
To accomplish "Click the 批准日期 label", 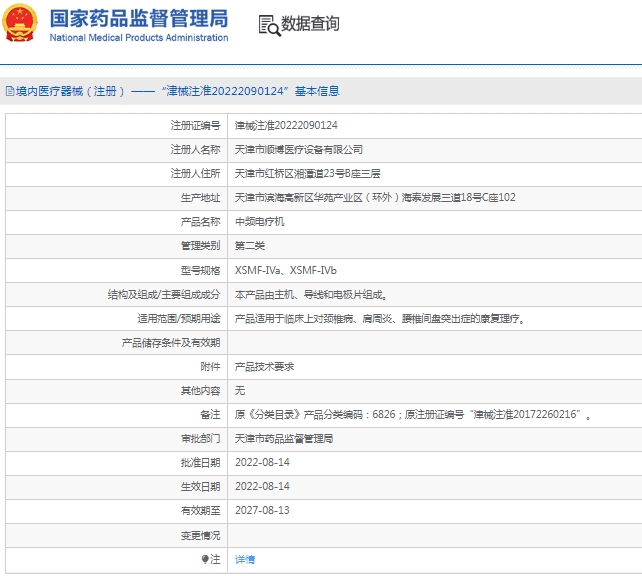I will click(x=200, y=462).
